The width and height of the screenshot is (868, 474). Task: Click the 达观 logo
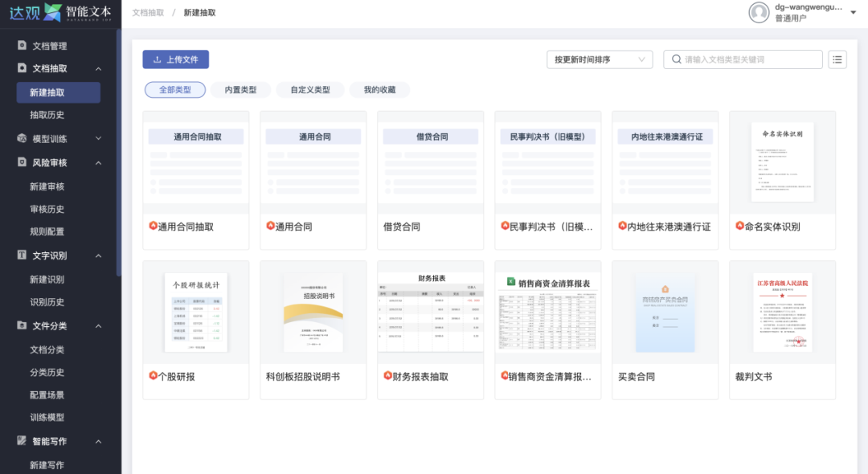(59, 12)
